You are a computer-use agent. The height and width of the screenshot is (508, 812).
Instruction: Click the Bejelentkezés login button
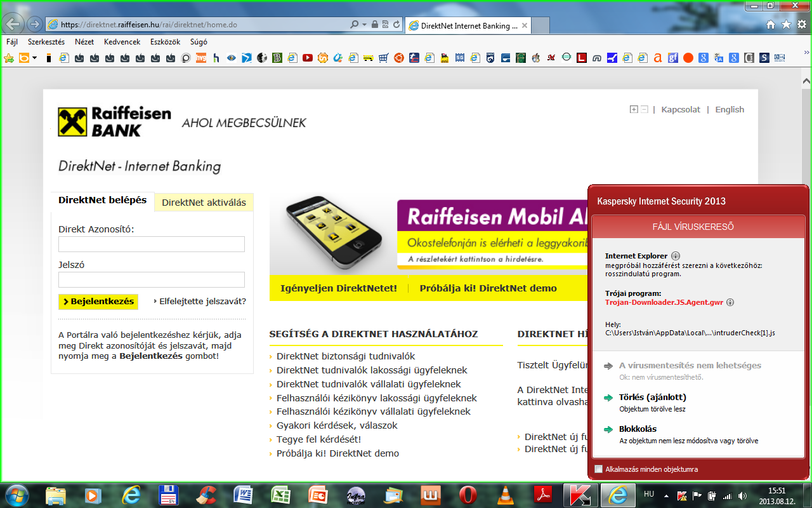coord(98,302)
